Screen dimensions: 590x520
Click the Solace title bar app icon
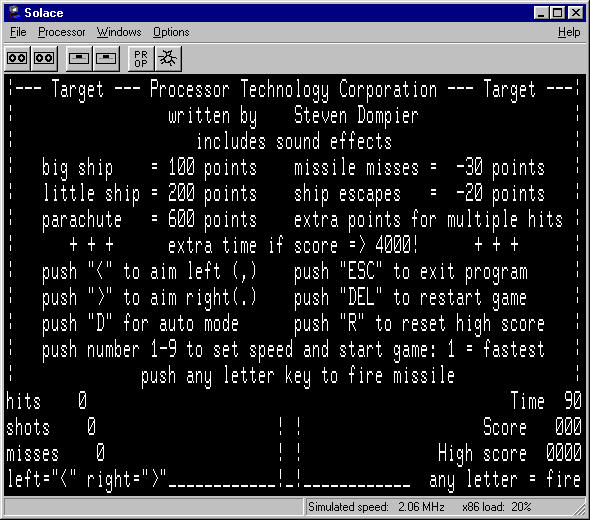pyautogui.click(x=15, y=12)
